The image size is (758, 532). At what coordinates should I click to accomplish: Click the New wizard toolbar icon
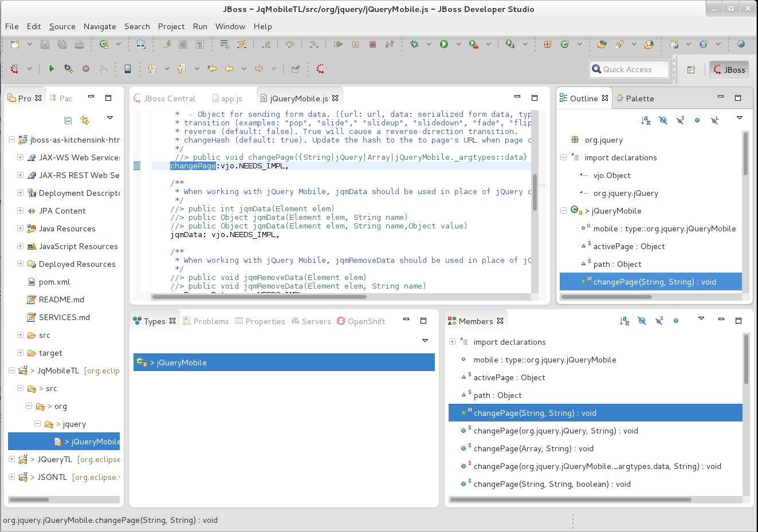(15, 44)
